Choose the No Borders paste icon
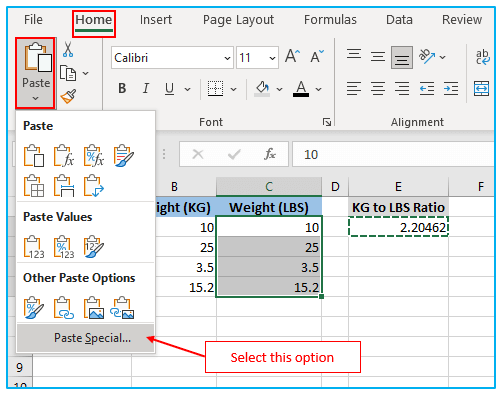 34,186
